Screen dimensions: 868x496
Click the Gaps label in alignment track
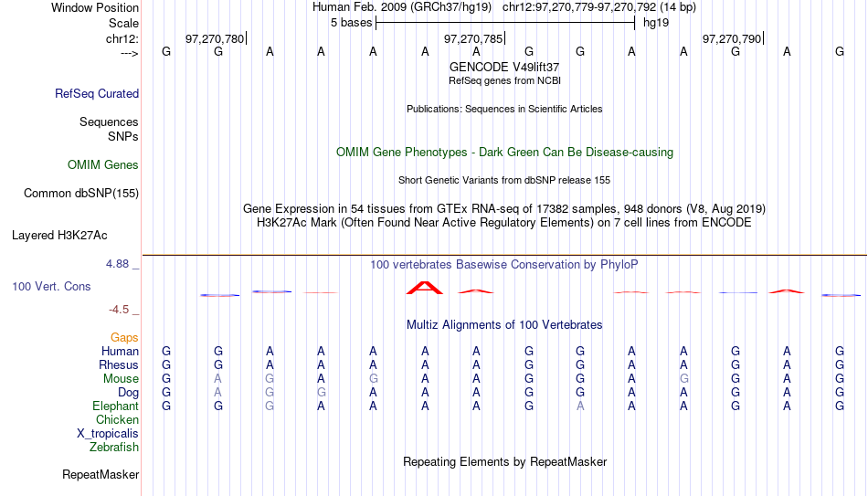coord(124,338)
